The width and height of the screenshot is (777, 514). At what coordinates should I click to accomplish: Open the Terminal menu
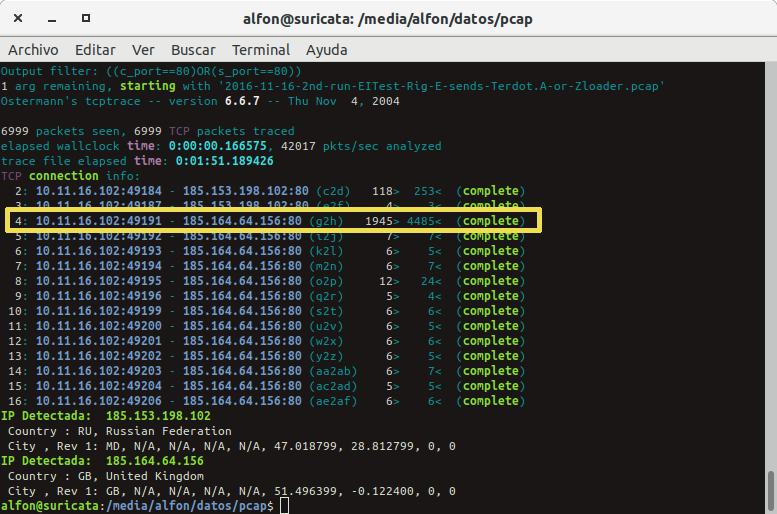click(261, 50)
